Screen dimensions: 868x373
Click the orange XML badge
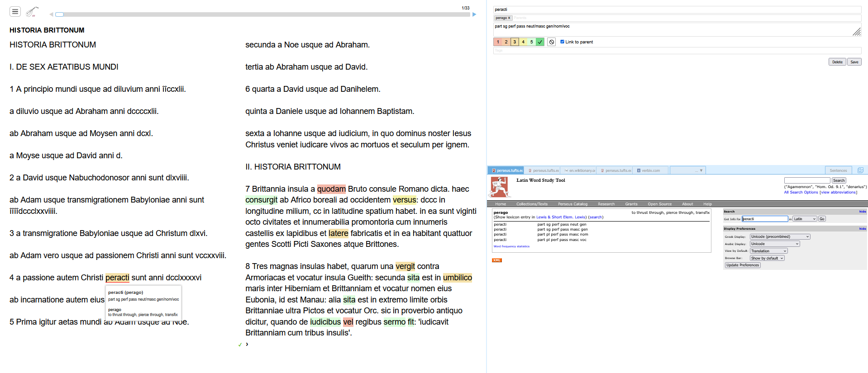click(x=497, y=260)
